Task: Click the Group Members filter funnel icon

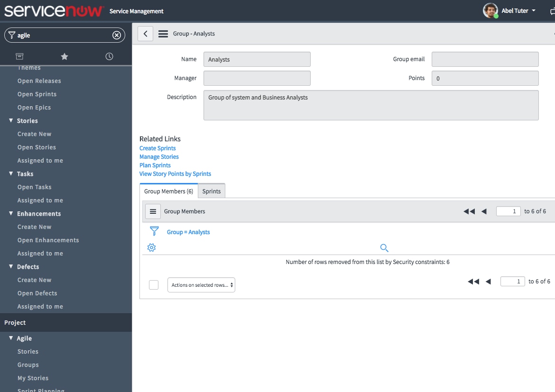Action: (x=154, y=231)
